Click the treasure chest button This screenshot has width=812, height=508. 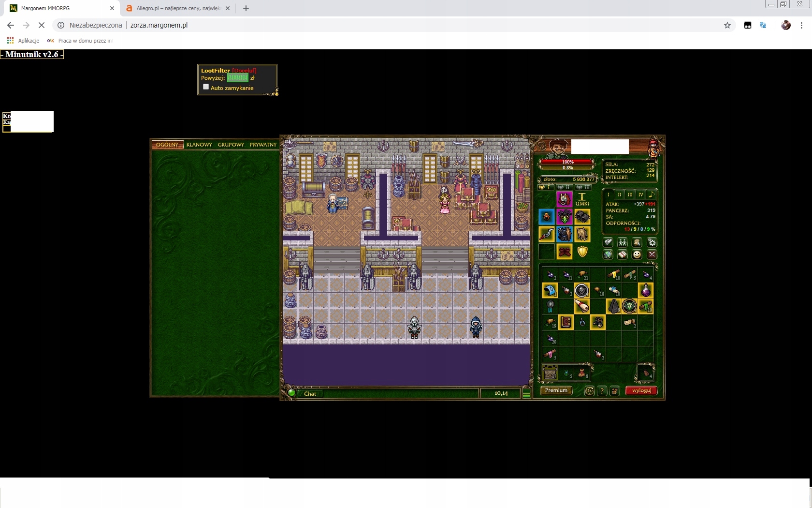(x=614, y=391)
